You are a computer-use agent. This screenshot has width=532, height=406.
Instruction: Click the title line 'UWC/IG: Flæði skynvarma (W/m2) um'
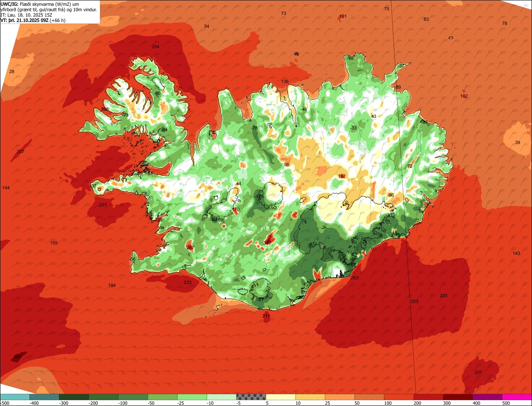tap(40, 4)
